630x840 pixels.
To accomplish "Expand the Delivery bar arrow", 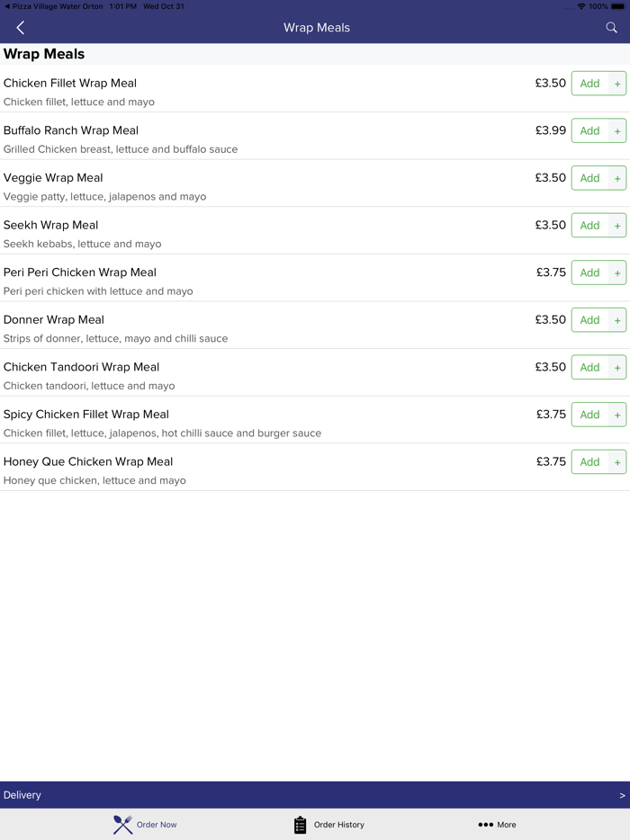I will (x=622, y=795).
